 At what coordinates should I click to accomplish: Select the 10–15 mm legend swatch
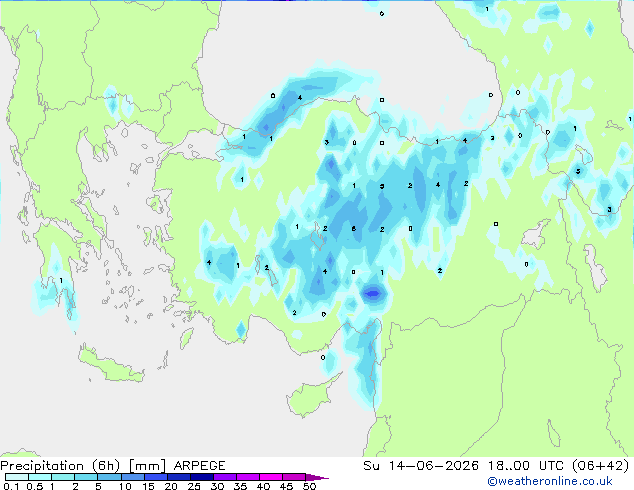[x=132, y=477]
